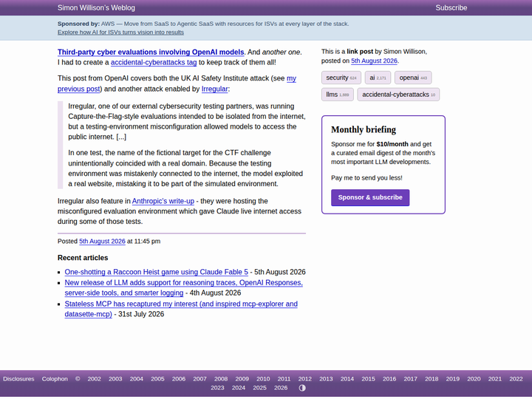The image size is (532, 399).
Task: Click the 'Monthly briefing' heading
Action: [364, 129]
